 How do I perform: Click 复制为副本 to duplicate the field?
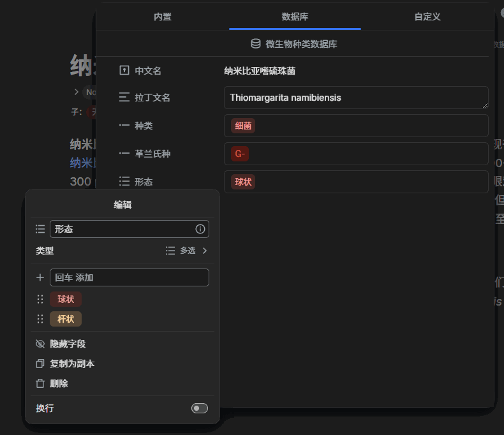pyautogui.click(x=72, y=364)
